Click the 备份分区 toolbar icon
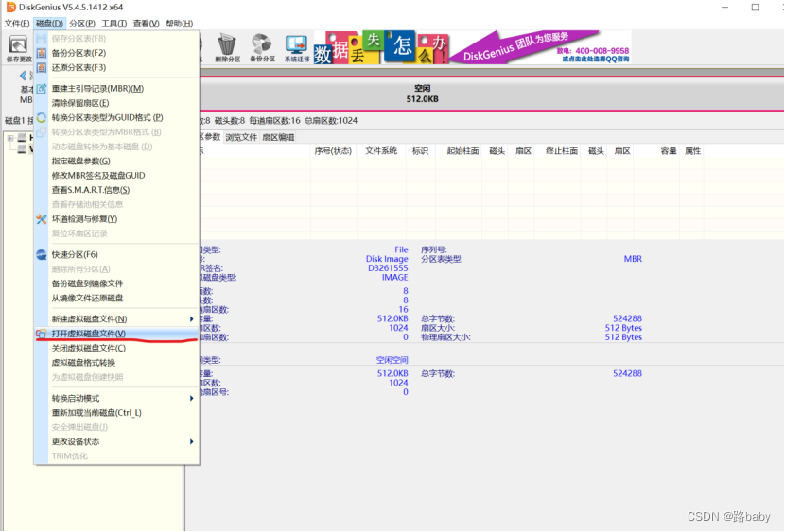The image size is (785, 532). (262, 48)
